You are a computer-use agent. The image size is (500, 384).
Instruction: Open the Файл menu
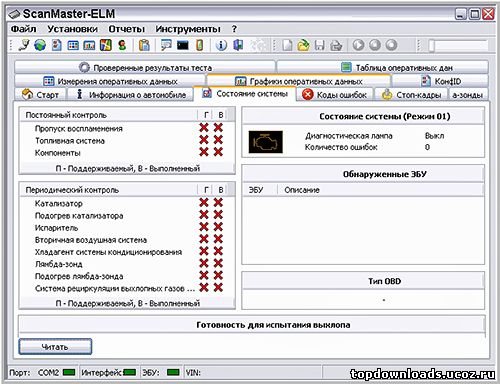click(23, 29)
